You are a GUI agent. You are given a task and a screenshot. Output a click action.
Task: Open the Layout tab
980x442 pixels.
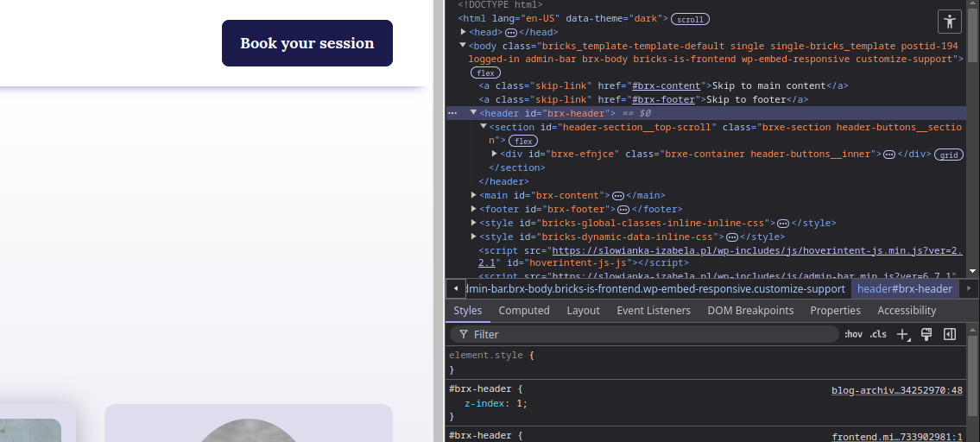click(583, 311)
